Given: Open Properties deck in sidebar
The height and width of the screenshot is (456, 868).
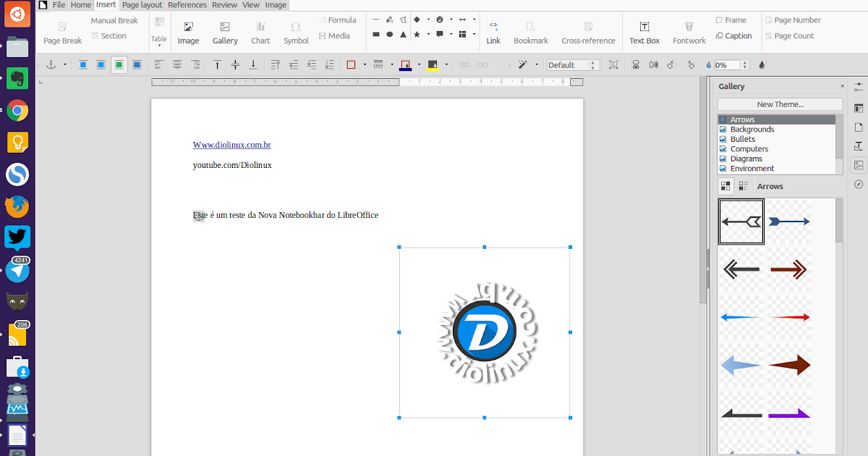Looking at the screenshot, I should 859,108.
